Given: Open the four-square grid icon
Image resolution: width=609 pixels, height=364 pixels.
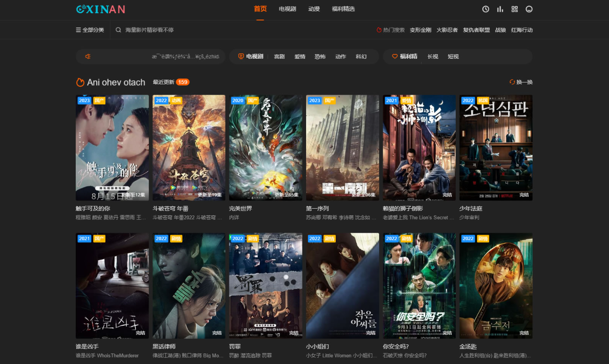Looking at the screenshot, I should click(515, 9).
